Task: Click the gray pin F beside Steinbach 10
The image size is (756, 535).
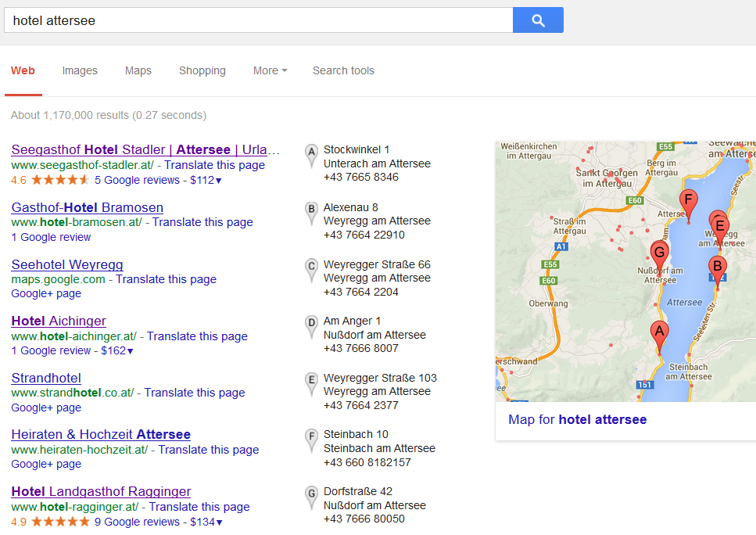Action: click(311, 440)
